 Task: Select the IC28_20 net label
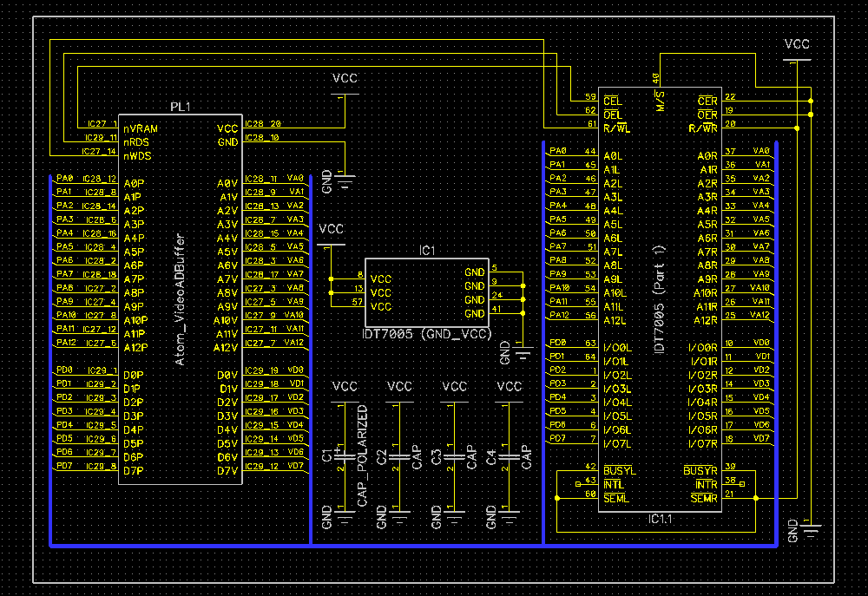[x=263, y=124]
